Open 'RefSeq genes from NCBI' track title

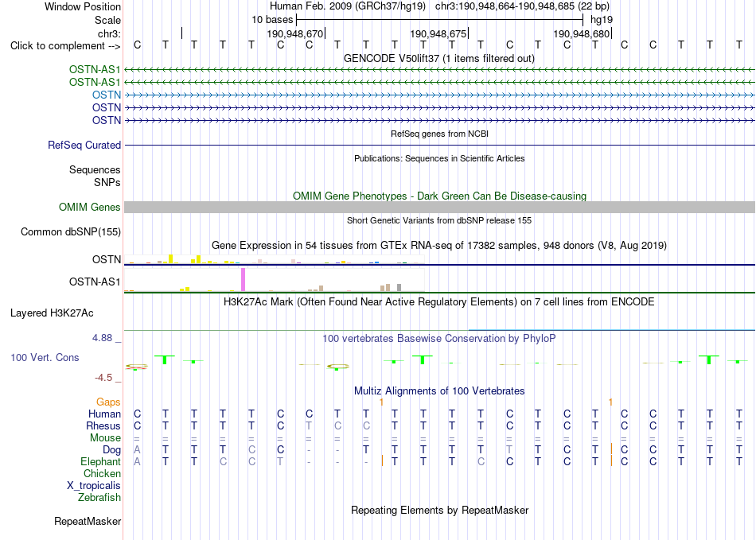[x=439, y=134]
